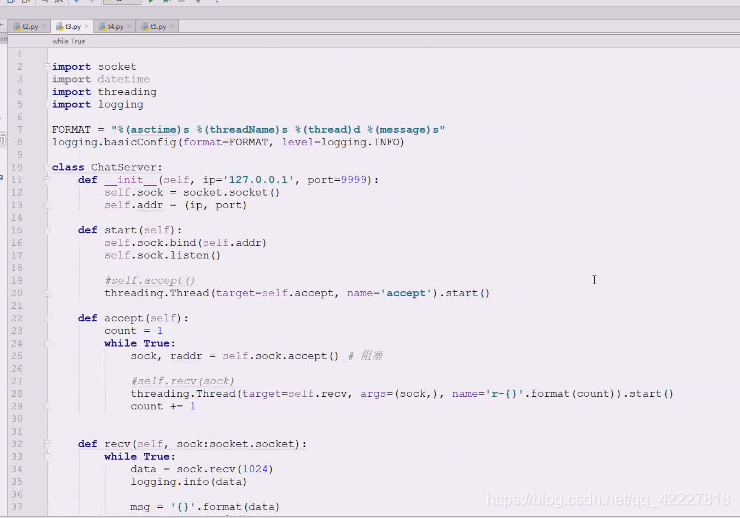Click the fold end marker at line 29
The width and height of the screenshot is (740, 518).
click(47, 406)
